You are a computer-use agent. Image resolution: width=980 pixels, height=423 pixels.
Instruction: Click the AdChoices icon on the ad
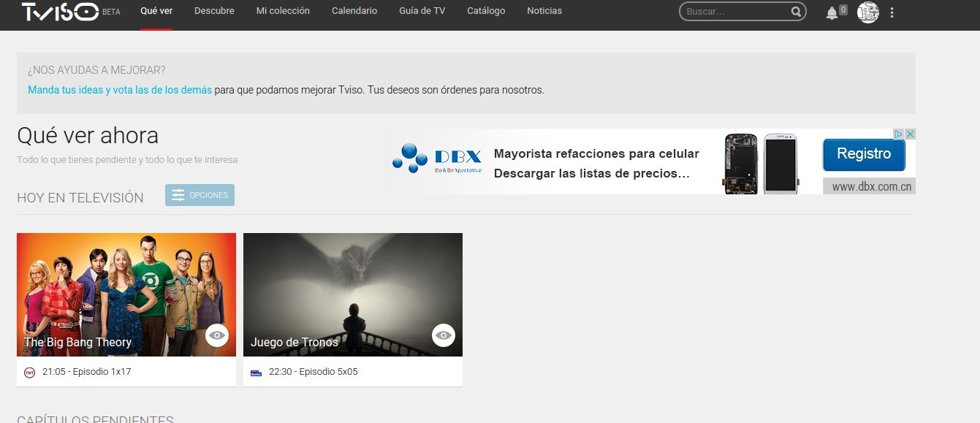click(x=900, y=134)
